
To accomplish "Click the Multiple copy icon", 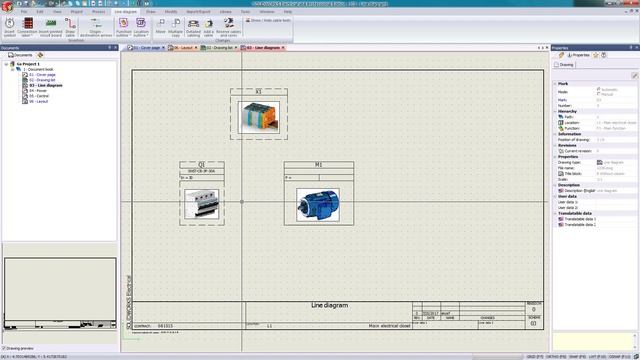I will click(176, 27).
